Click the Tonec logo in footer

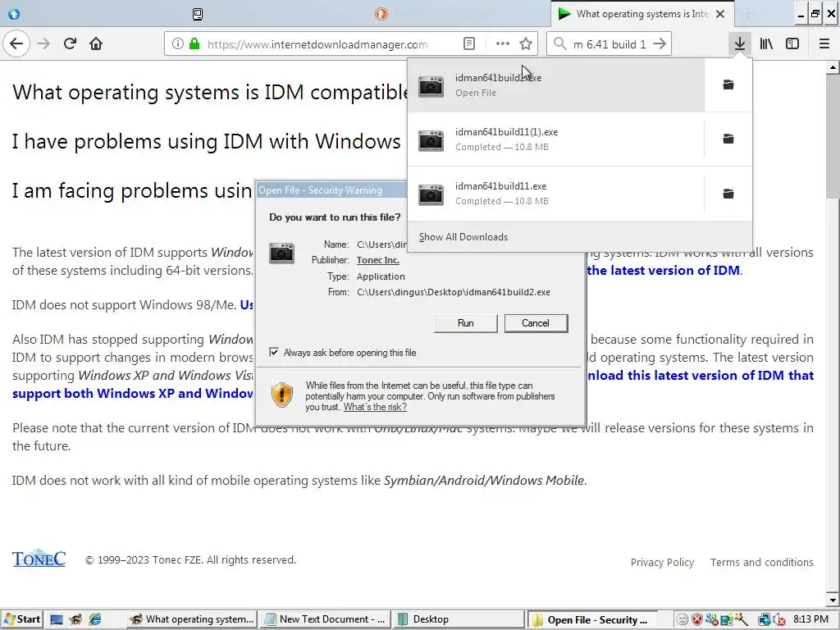[x=39, y=558]
